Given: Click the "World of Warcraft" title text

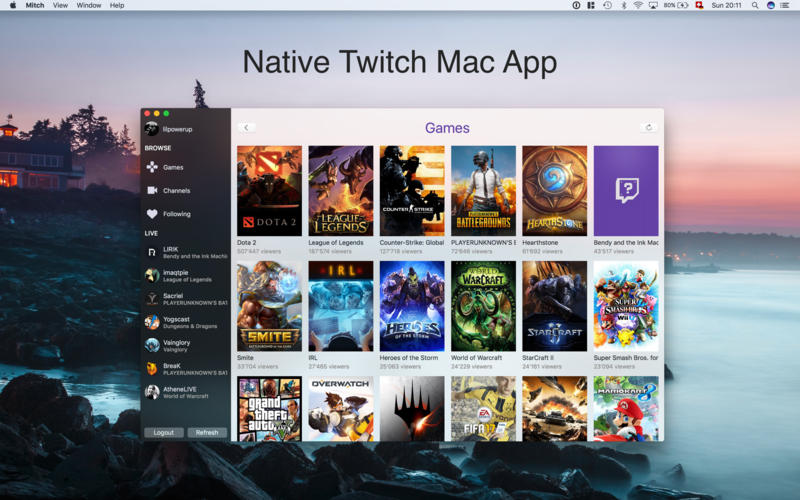Looking at the screenshot, I should 477,358.
